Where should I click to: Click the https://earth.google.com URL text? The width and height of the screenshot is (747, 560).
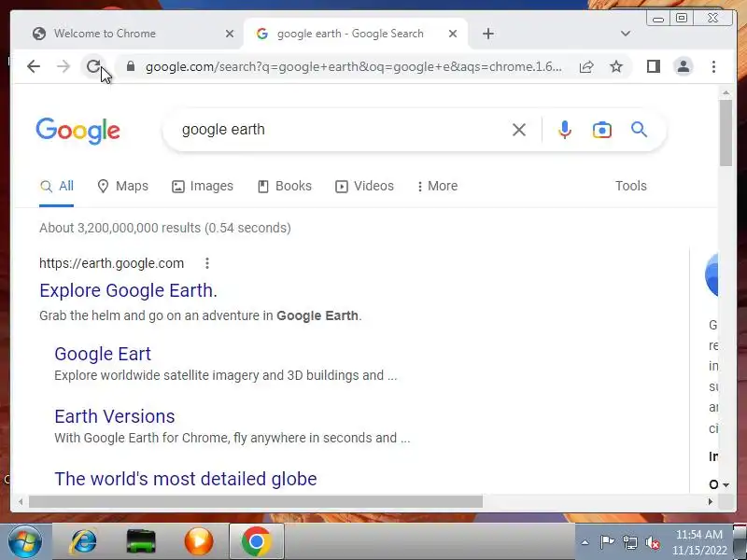tap(111, 263)
